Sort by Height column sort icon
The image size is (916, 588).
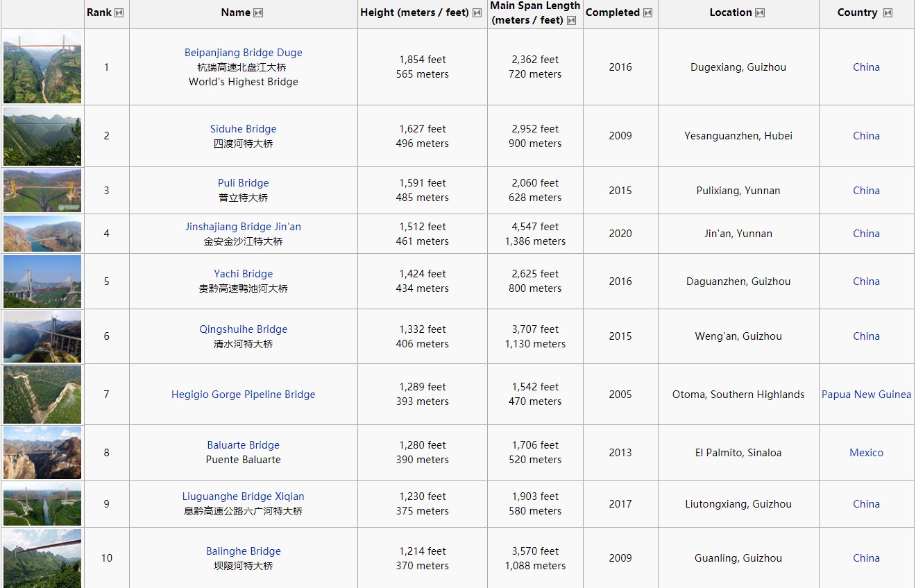tap(477, 13)
